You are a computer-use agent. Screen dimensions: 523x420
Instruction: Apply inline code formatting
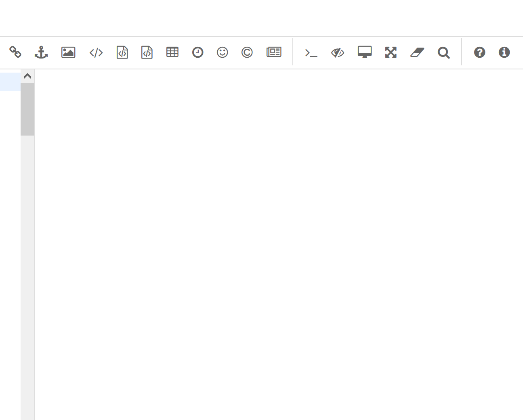96,52
